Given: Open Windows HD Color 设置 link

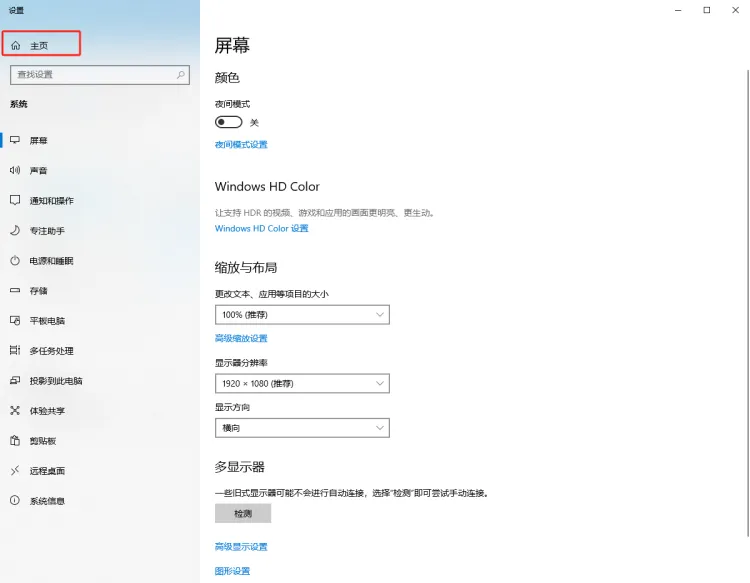Looking at the screenshot, I should 262,229.
